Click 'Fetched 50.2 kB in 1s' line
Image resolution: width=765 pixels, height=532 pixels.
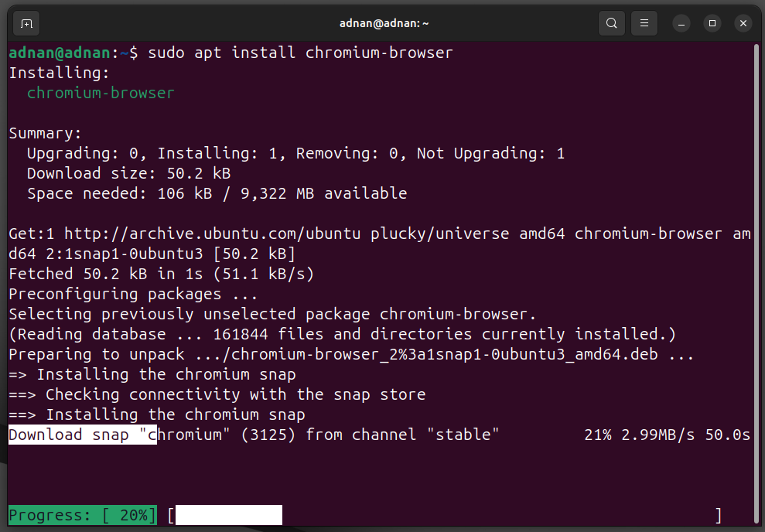point(161,274)
